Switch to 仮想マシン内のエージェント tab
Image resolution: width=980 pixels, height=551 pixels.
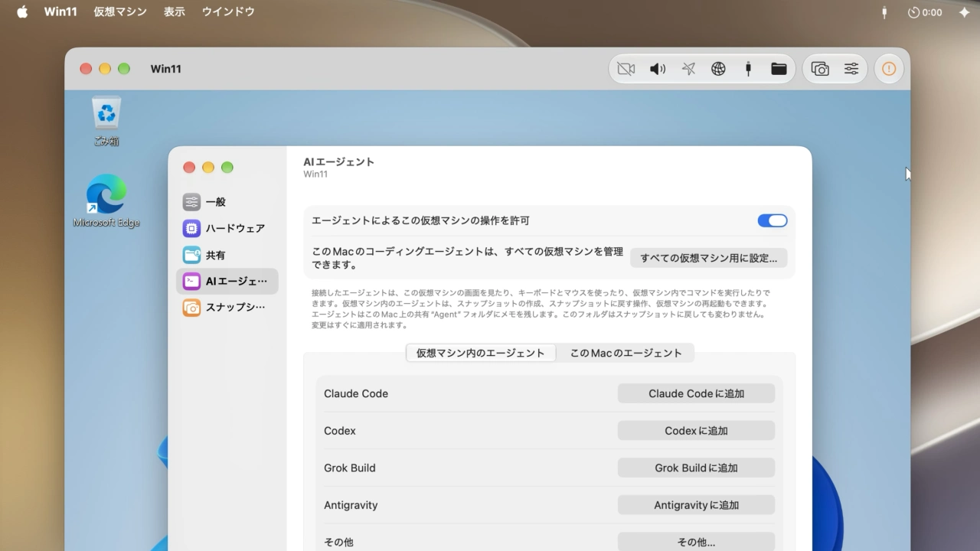[x=481, y=353]
